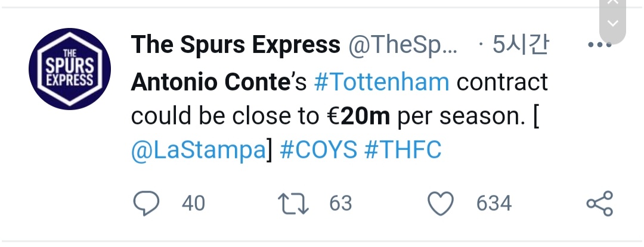Screen dimensions: 644x247
Task: Open the #COYS hashtag
Action: pyautogui.click(x=318, y=150)
